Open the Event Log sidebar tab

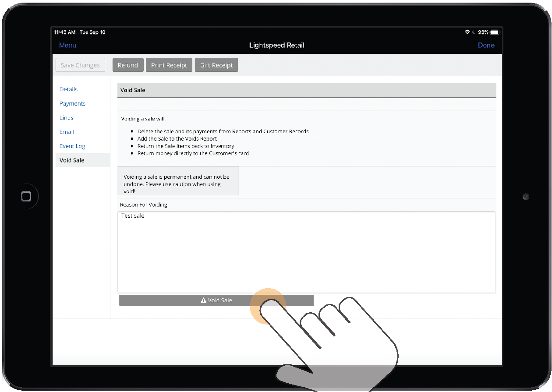point(72,146)
